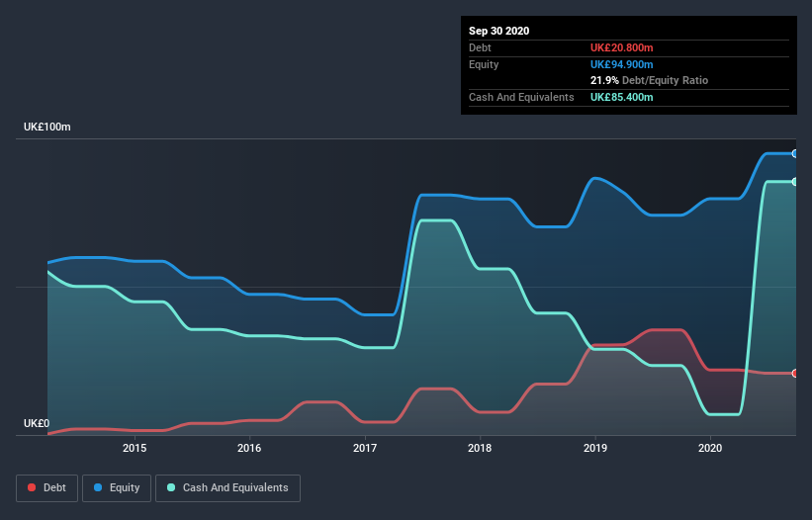This screenshot has height=520, width=812.
Task: Click the Cash And Equivalents tooltip row label
Action: (x=521, y=97)
